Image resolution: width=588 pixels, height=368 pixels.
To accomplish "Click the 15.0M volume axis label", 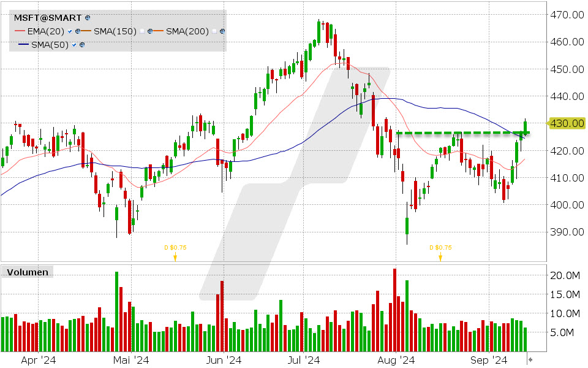I will pos(565,294).
